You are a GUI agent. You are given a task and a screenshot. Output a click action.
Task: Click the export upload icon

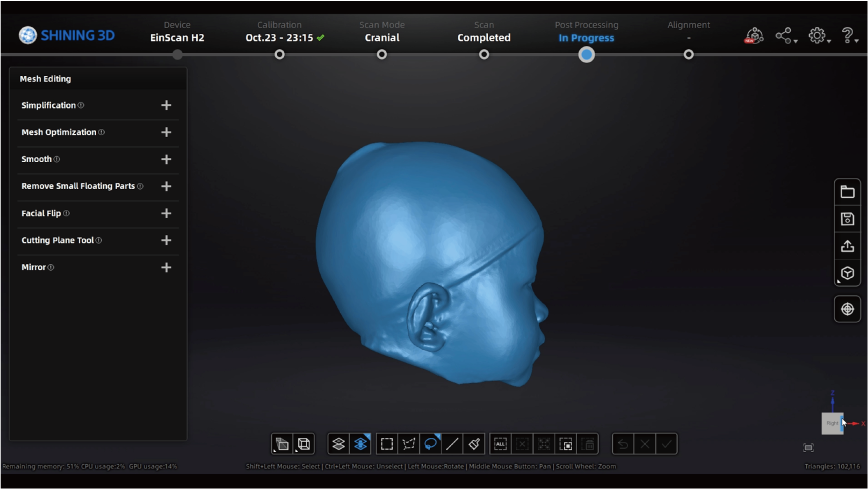coord(847,246)
